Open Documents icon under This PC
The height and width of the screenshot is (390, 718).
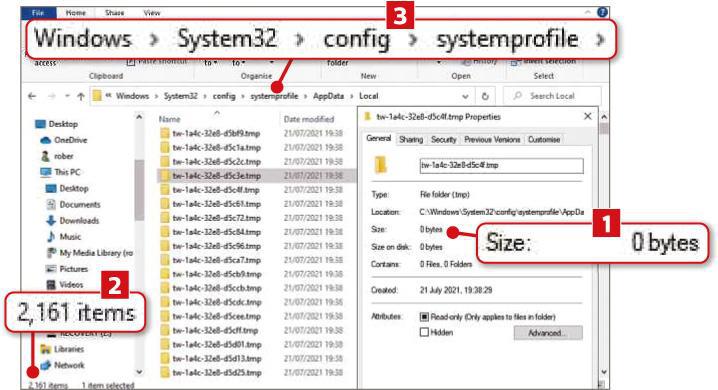click(51, 205)
